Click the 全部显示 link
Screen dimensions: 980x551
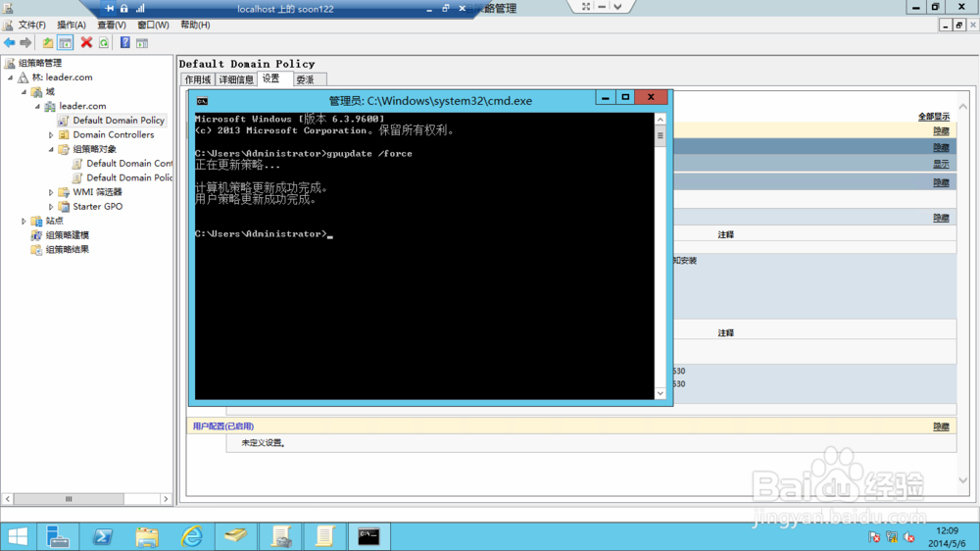tap(934, 117)
